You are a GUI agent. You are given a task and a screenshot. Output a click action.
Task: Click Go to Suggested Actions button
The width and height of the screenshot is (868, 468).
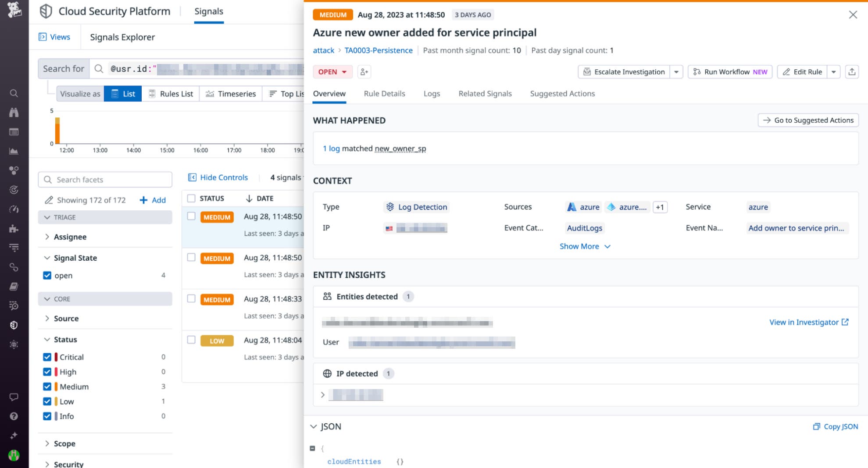coord(808,120)
